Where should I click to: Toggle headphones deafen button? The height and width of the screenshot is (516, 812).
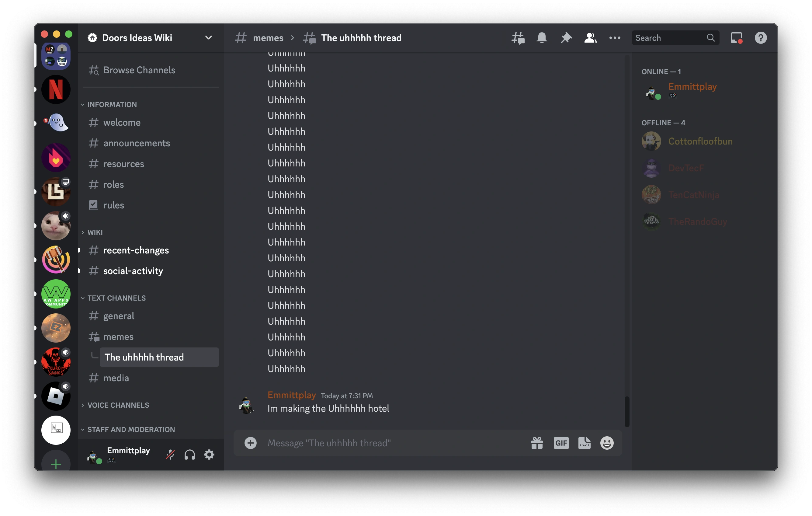(190, 455)
